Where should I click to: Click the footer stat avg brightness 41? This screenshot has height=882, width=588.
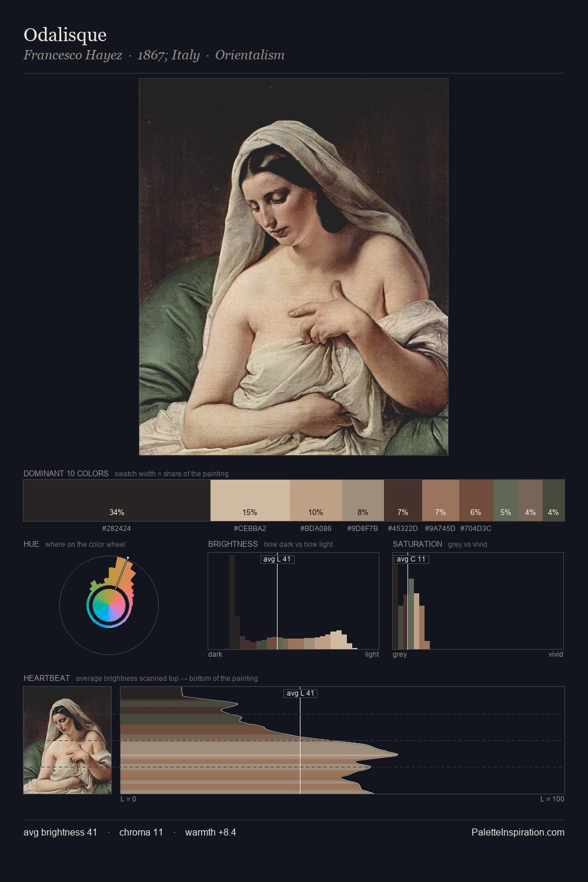pos(61,832)
